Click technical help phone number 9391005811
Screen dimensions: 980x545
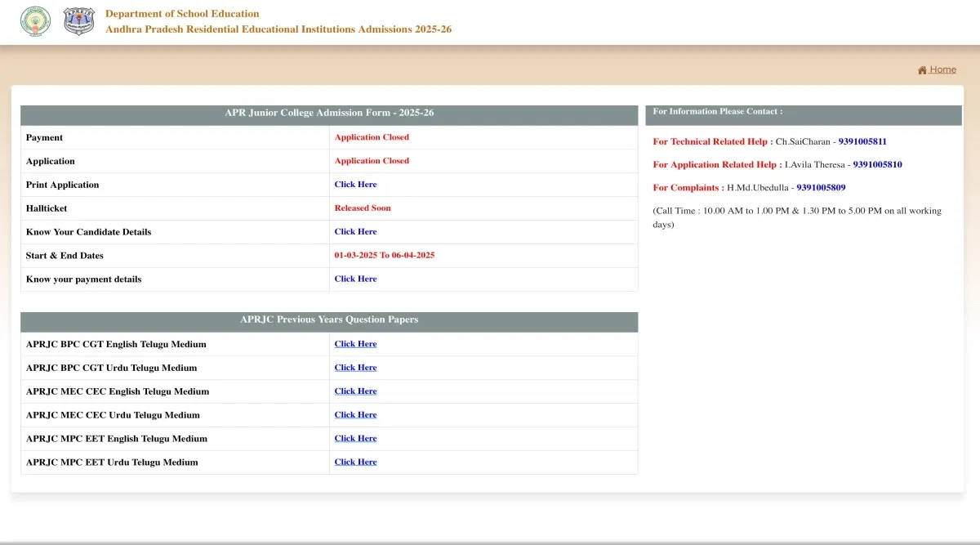862,142
